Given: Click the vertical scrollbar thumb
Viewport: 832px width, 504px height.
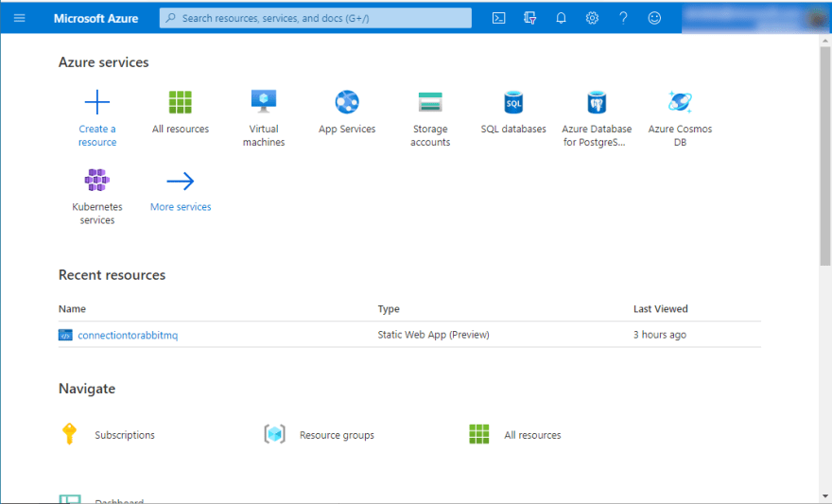Looking at the screenshot, I should click(825, 155).
